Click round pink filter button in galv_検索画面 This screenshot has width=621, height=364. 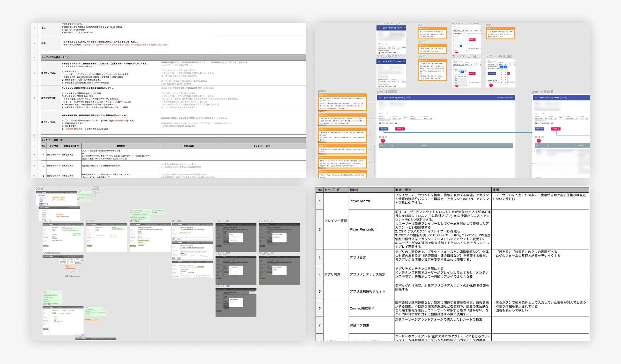[383, 141]
